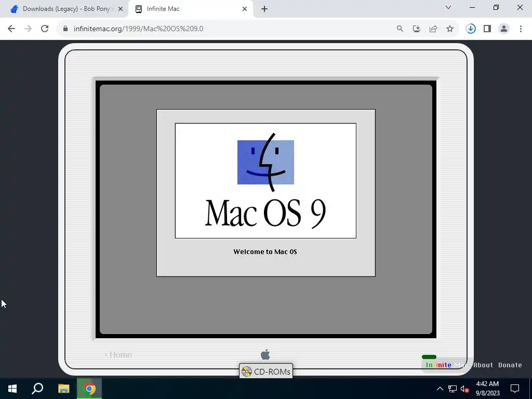The image size is (532, 399).
Task: Minimize the Chrome window
Action: [472, 7]
